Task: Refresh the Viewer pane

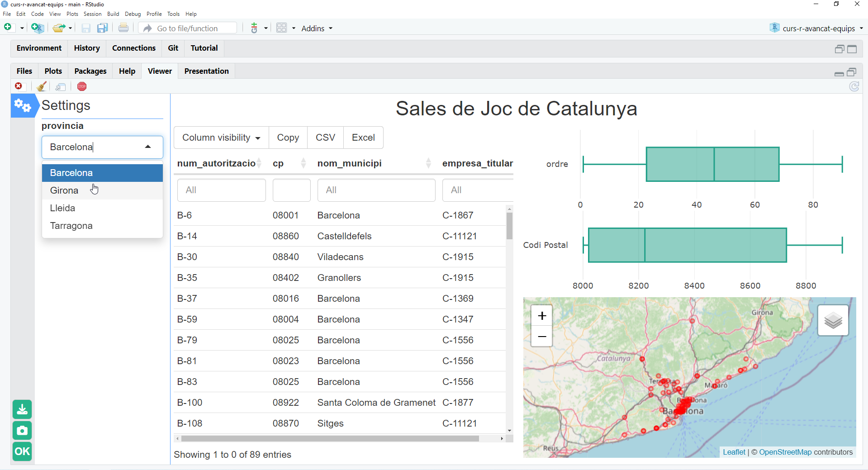Action: click(x=854, y=86)
